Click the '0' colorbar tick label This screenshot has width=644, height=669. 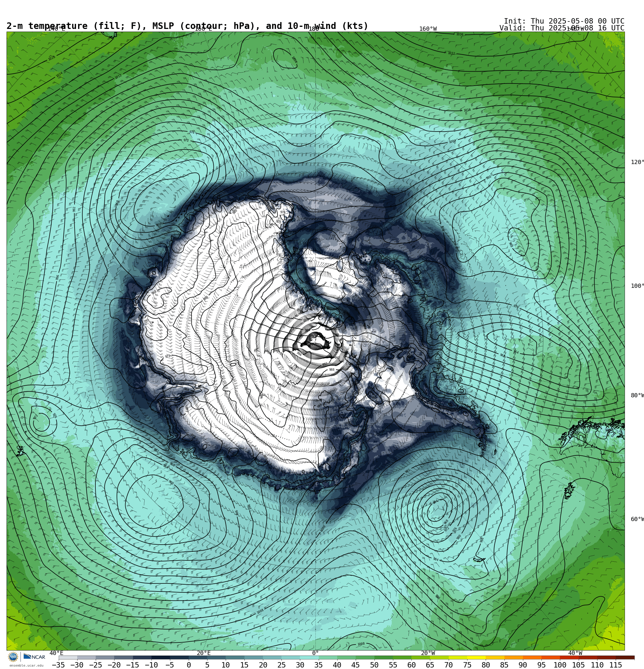pos(188,665)
